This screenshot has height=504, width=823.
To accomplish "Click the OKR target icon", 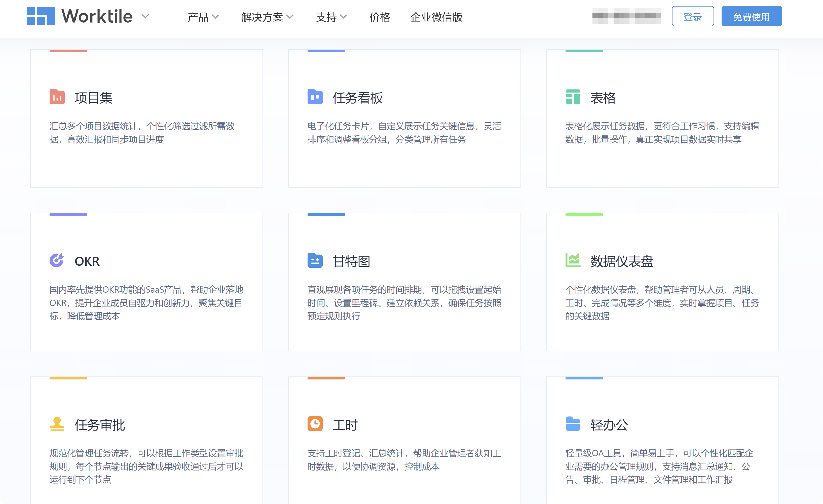I will [x=57, y=260].
